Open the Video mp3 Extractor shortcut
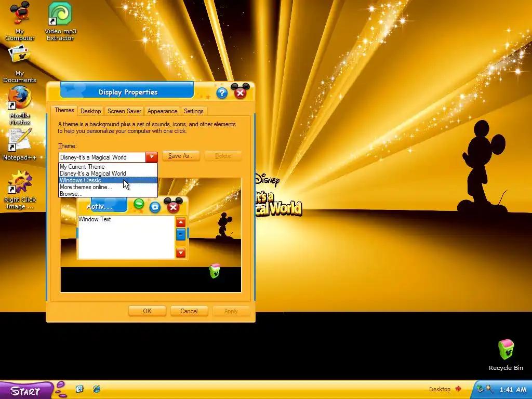Viewport: 532px width, 399px height. coord(60,20)
